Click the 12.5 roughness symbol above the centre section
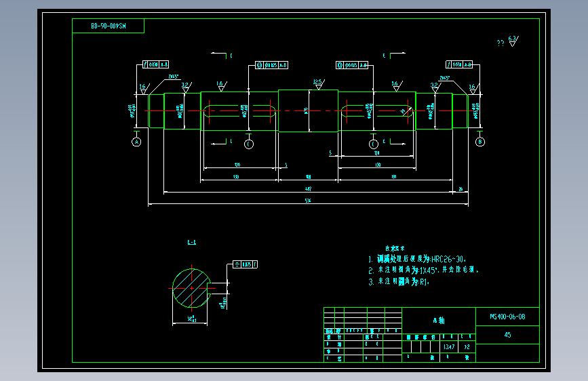 point(318,84)
